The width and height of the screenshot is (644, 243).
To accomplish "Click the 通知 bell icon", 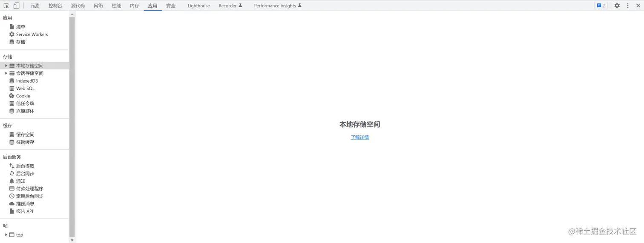I will 12,181.
